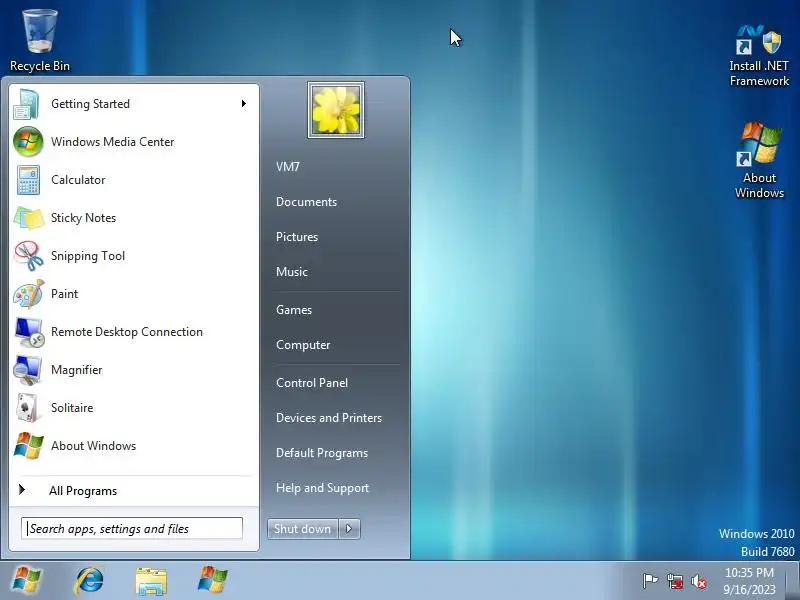Launch Snipping Tool using scissors icon
800x600 pixels.
(28, 256)
